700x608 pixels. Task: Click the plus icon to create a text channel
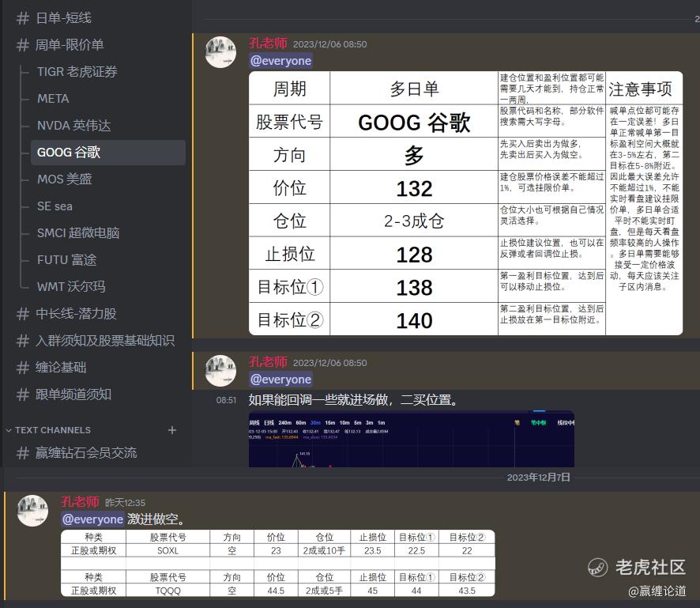tap(172, 430)
